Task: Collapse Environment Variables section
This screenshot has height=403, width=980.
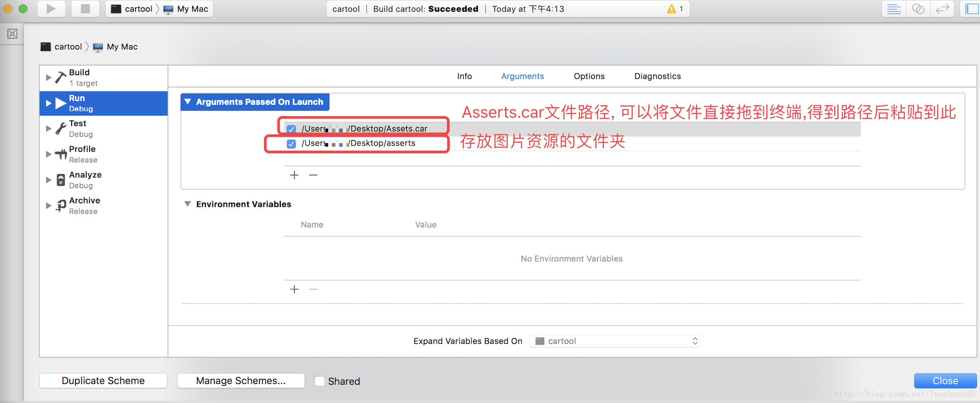Action: coord(188,204)
